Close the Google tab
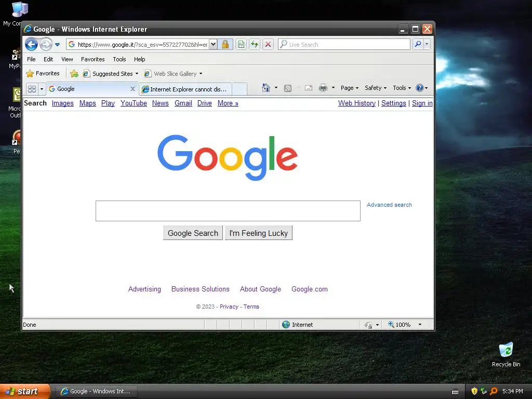 (x=132, y=89)
